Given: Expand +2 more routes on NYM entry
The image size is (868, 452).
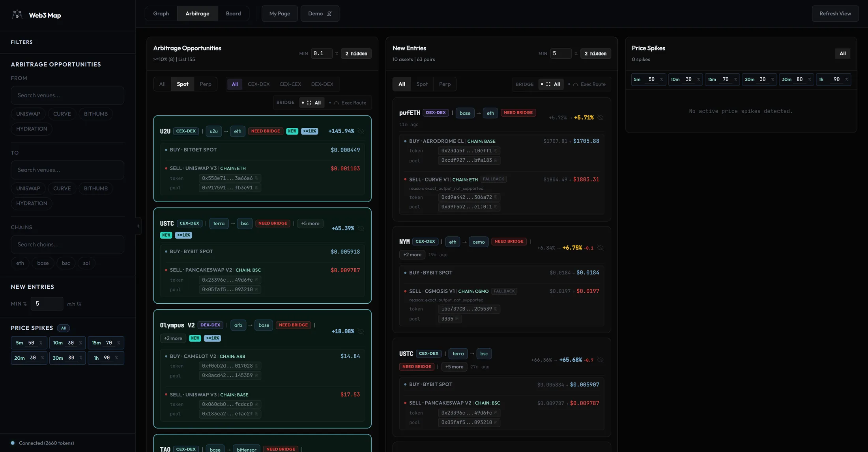Looking at the screenshot, I should [412, 255].
